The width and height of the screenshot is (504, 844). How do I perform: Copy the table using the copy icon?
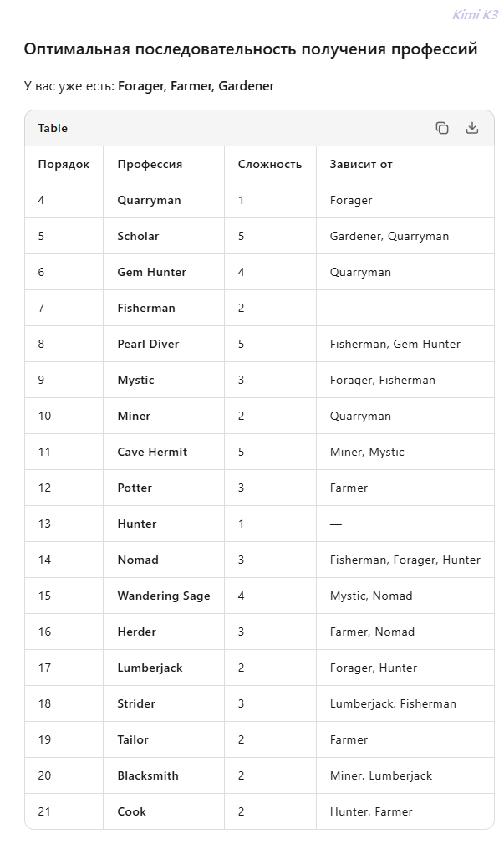pyautogui.click(x=442, y=128)
